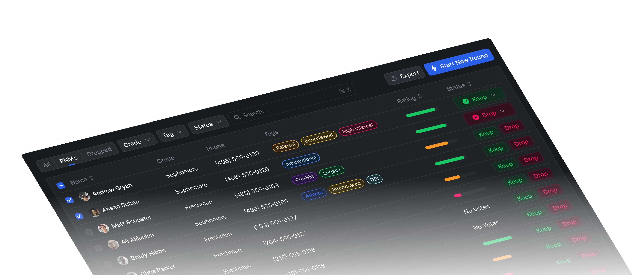Open Matt Schuster's avatar
Image resolution: width=644 pixels, height=275 pixels.
(103, 228)
